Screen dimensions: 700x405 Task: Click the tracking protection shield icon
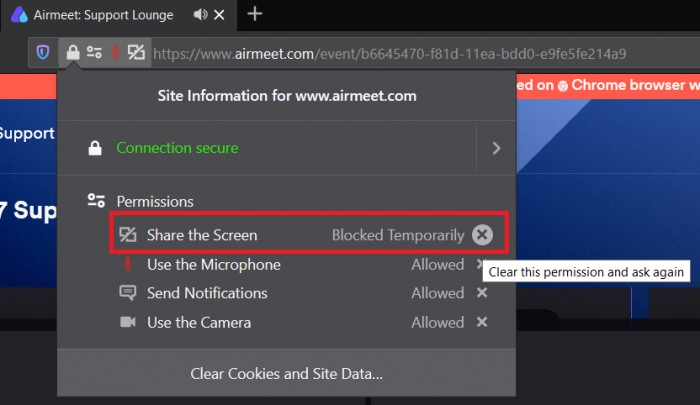[43, 53]
